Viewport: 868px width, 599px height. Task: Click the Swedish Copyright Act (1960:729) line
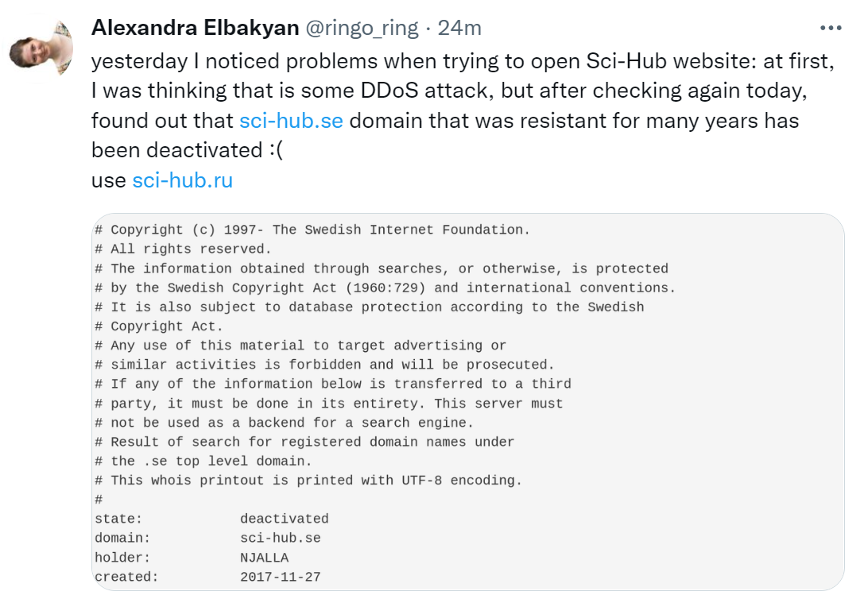[x=385, y=288]
